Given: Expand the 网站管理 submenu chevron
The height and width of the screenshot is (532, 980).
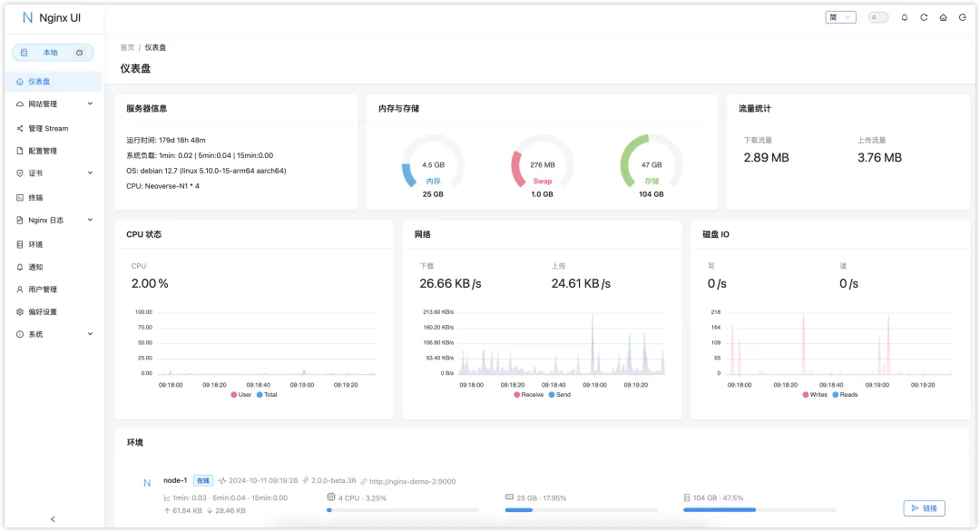Looking at the screenshot, I should tap(90, 103).
